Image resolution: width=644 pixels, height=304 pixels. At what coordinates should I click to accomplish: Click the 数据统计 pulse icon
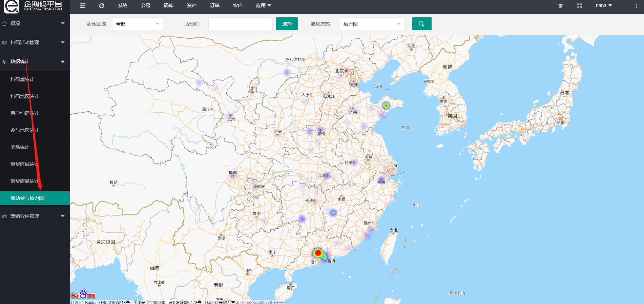(x=4, y=61)
